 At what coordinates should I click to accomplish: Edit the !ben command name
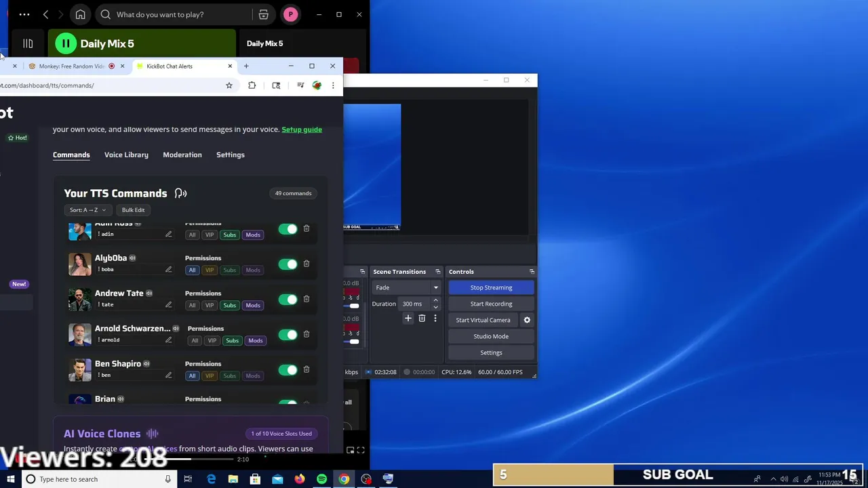(x=168, y=375)
